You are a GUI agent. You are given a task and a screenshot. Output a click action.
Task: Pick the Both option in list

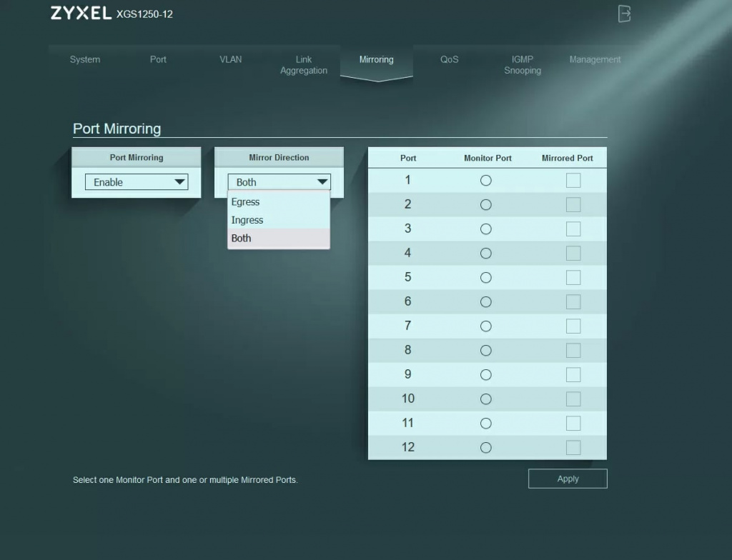278,239
